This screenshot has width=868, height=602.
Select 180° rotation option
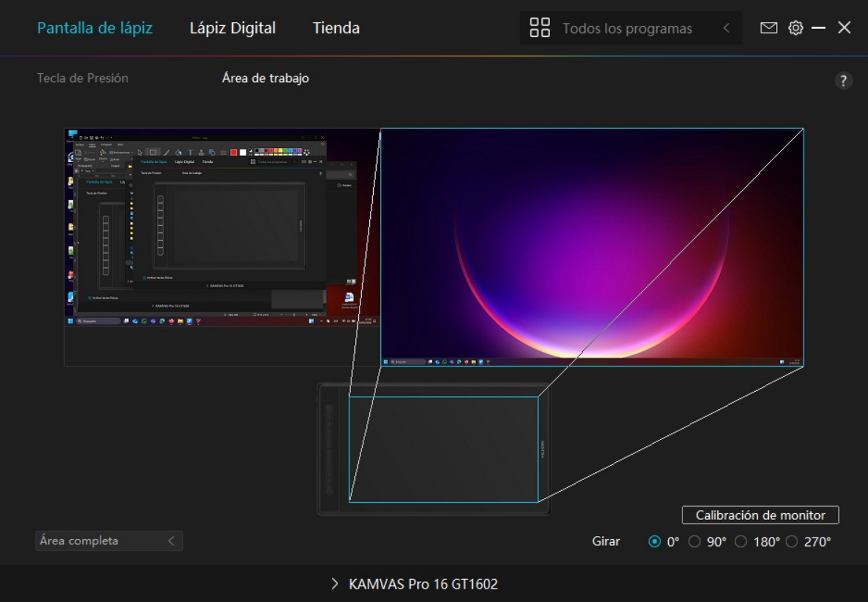(741, 541)
